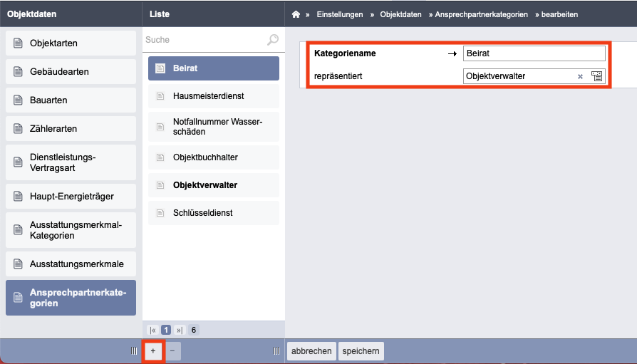Image resolution: width=637 pixels, height=364 pixels.
Task: Select Zählerarten sidebar entry
Action: pos(71,128)
